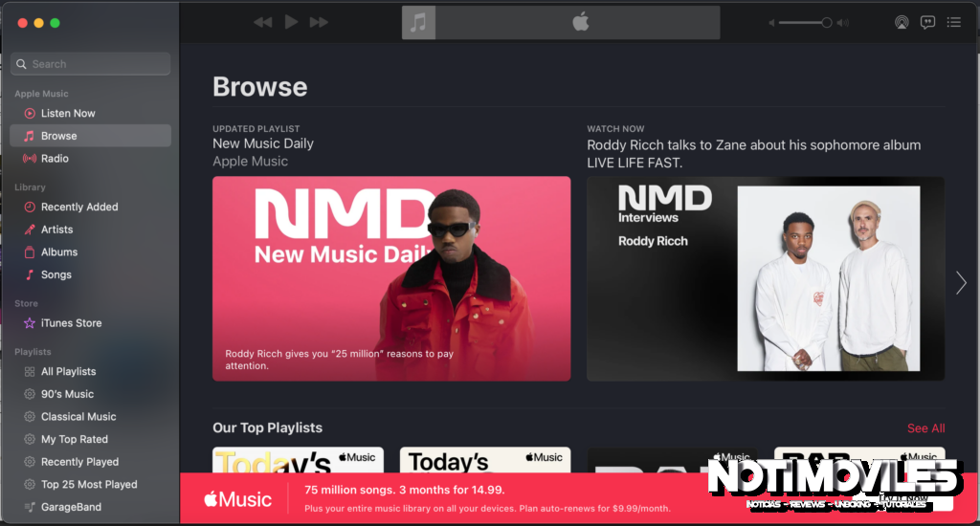Click Apple Music logo in red banner
This screenshot has width=980, height=526.
(237, 499)
